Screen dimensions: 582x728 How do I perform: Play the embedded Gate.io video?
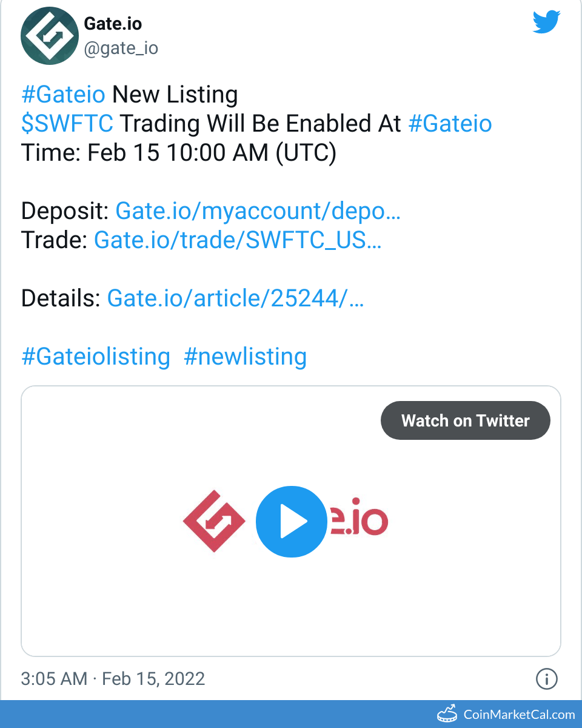point(291,521)
